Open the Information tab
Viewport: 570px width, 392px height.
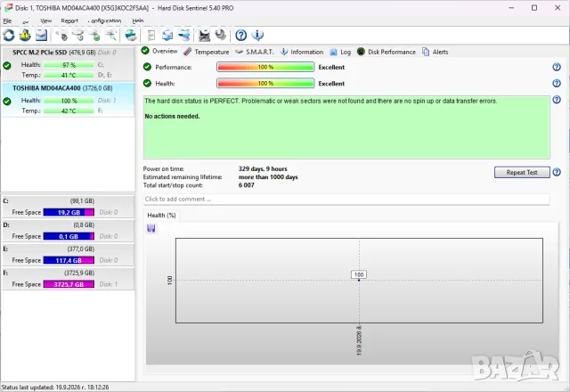coord(302,52)
